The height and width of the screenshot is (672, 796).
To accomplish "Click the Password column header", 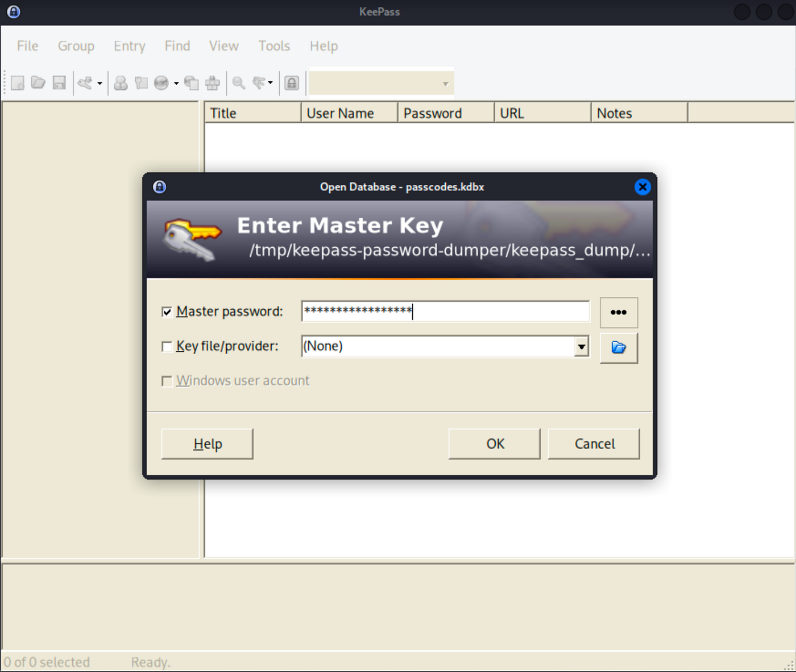I will 446,113.
